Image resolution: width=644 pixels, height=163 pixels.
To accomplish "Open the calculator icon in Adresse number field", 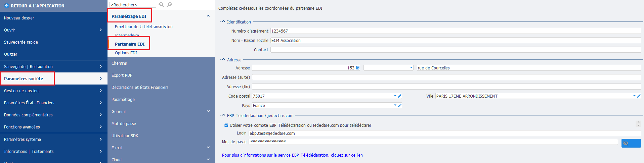I will (358, 68).
